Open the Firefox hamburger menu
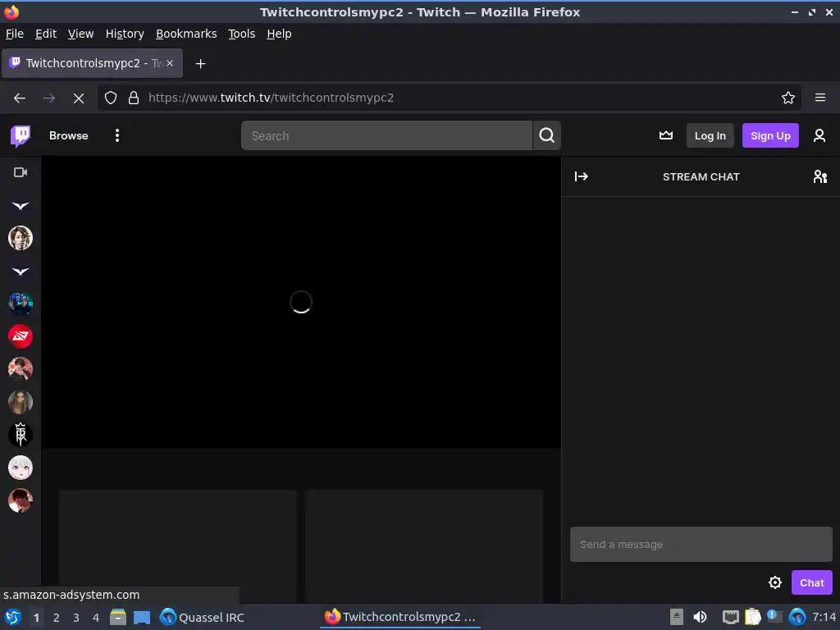 tap(819, 98)
